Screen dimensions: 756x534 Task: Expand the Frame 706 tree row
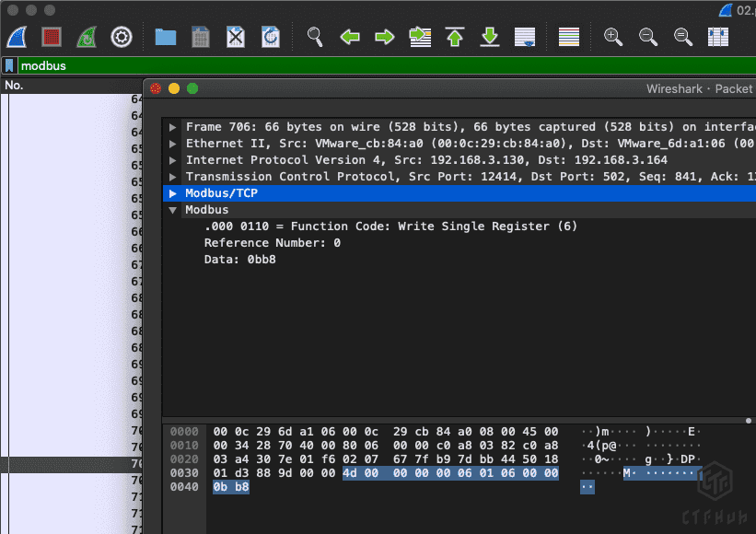pyautogui.click(x=173, y=127)
